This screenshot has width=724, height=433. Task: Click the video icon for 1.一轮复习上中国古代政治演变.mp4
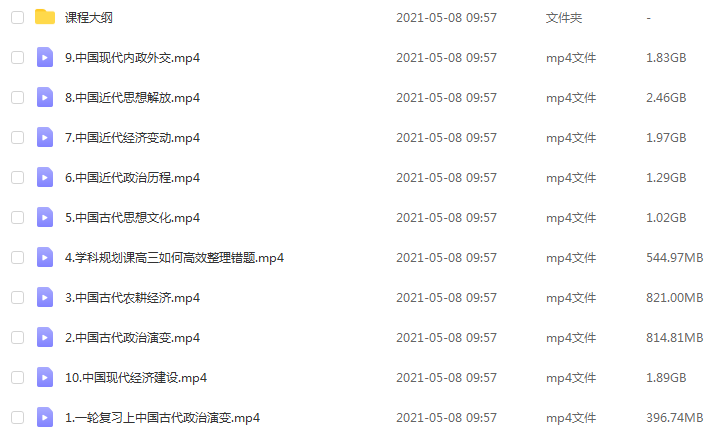pos(45,417)
